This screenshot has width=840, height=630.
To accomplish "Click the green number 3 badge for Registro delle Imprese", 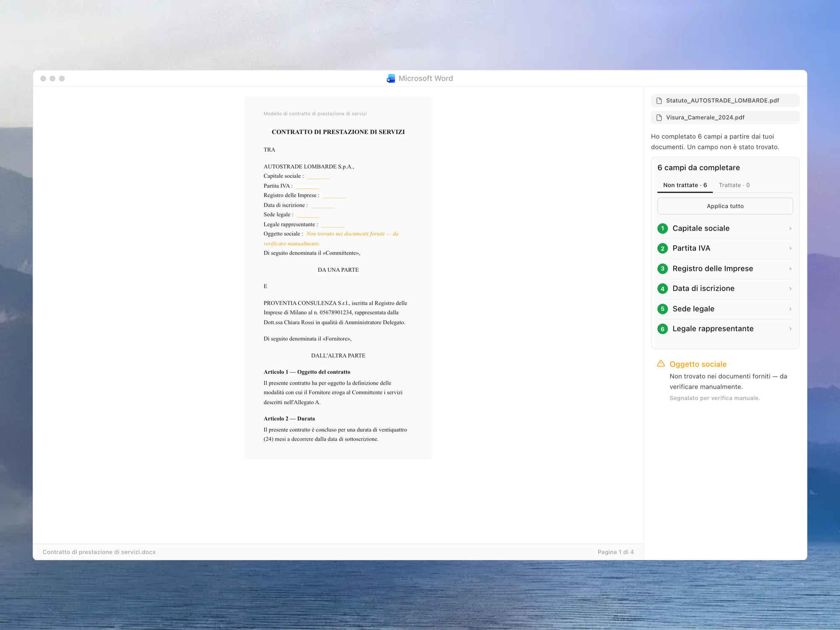I will point(662,268).
